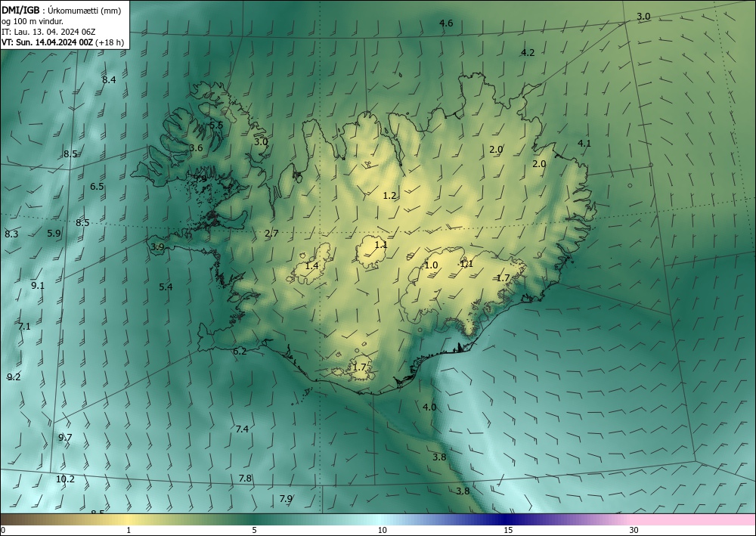The height and width of the screenshot is (536, 756).
Task: Click the legend tick label 0
Action: [x=3, y=530]
